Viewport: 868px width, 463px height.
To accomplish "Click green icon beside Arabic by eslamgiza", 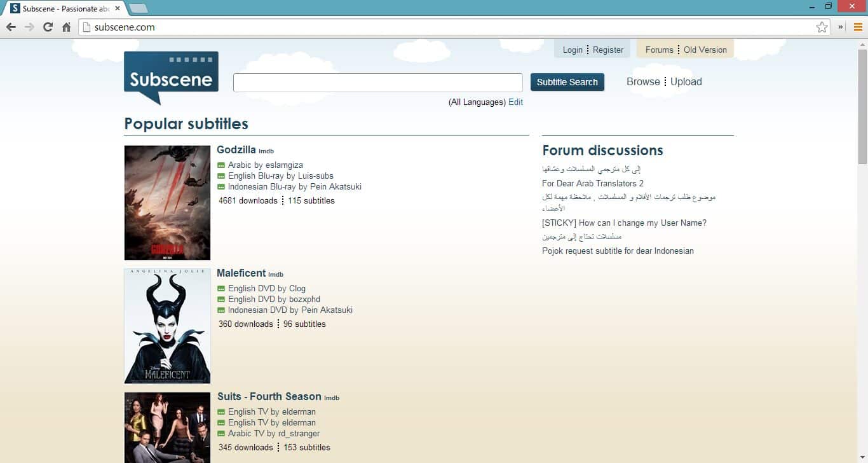I will pyautogui.click(x=221, y=165).
